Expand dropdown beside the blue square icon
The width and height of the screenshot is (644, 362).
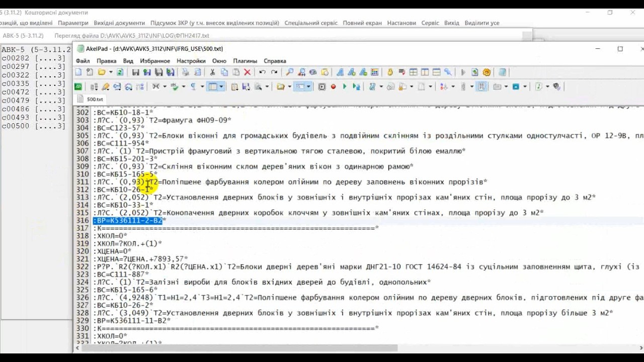525,86
